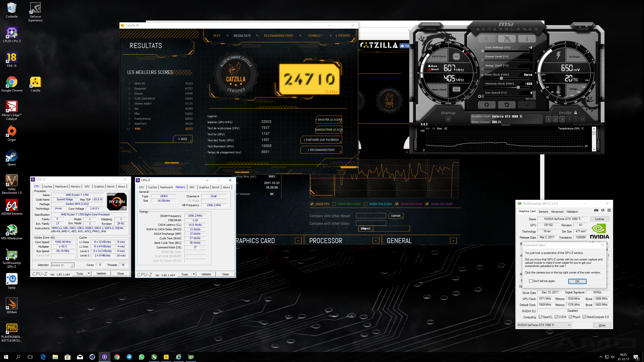
Task: Toggle SHOW GPU CLOCK checkbox
Action: (x=334, y=204)
